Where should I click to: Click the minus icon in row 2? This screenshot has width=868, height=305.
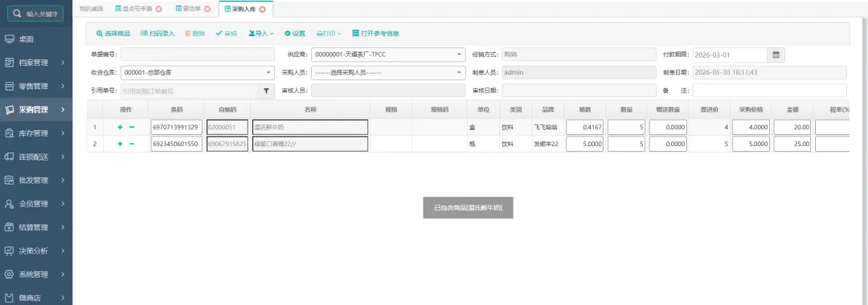[x=132, y=144]
